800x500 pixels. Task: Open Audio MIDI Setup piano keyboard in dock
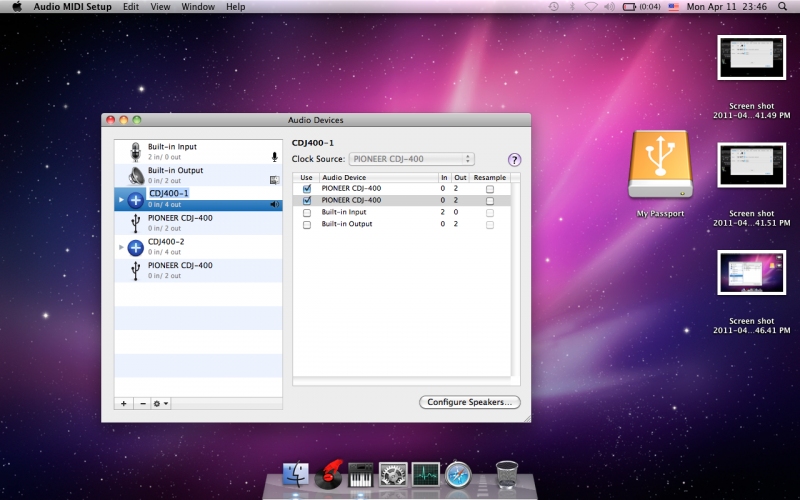click(x=360, y=474)
